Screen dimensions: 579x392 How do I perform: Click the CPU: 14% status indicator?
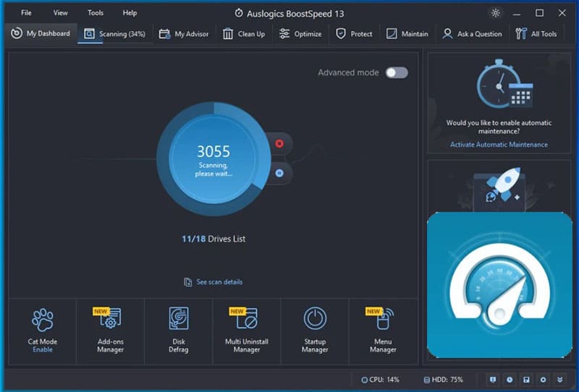click(381, 380)
